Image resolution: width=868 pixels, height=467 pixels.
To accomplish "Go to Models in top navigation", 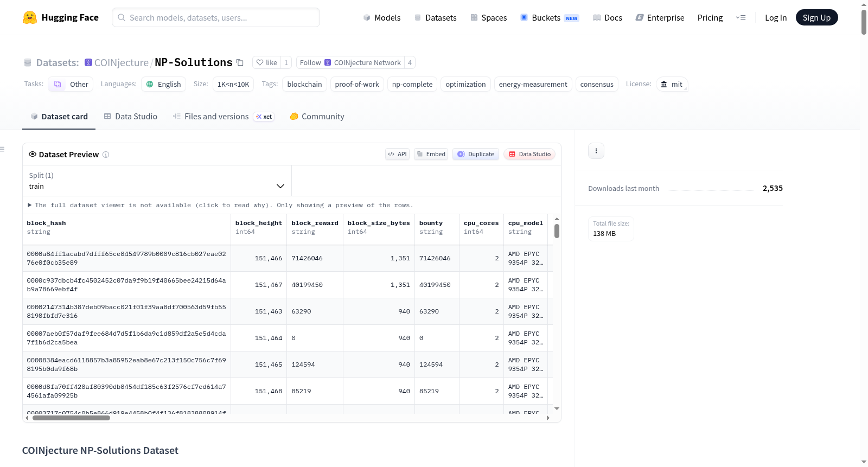I will 382,17.
